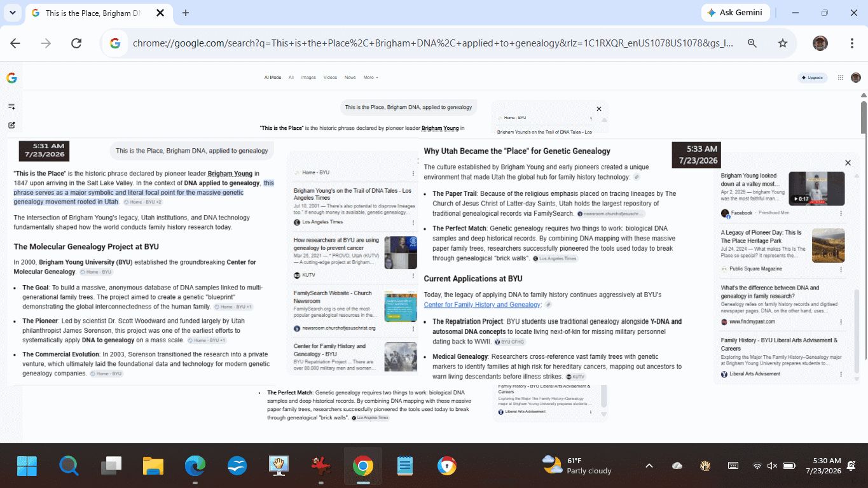Open a new tab with plus button
Screen dimensions: 868x488
pyautogui.click(x=186, y=13)
